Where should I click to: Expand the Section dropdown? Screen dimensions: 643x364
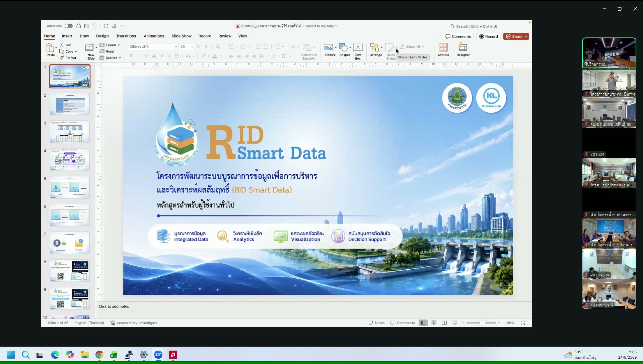110,58
